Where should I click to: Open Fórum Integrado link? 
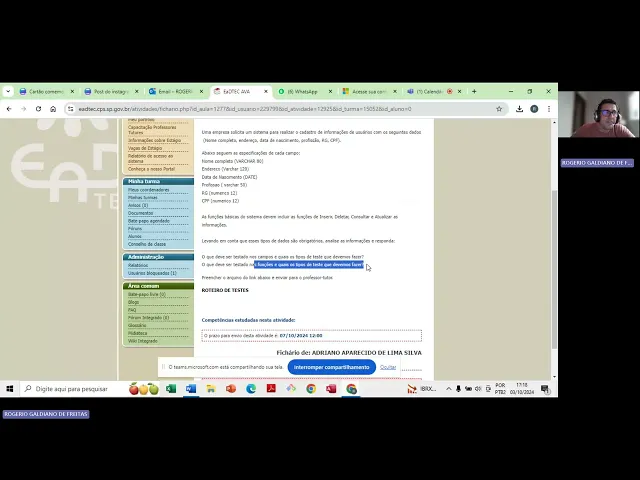click(x=149, y=318)
